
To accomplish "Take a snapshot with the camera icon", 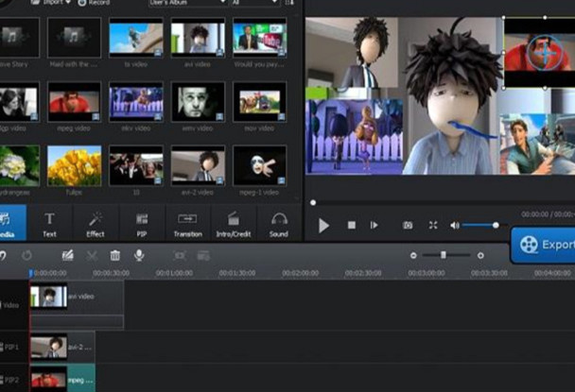I will tap(408, 225).
